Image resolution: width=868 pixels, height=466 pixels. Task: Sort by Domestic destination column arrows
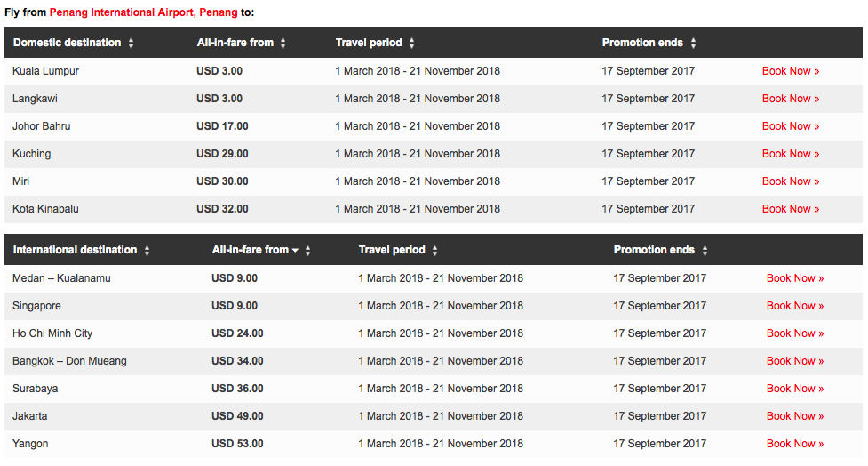point(131,43)
